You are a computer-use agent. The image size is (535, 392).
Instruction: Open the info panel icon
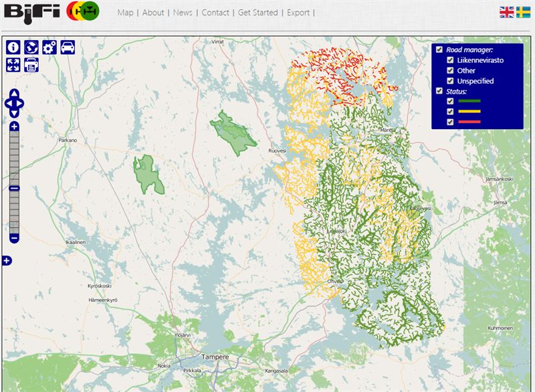click(13, 47)
